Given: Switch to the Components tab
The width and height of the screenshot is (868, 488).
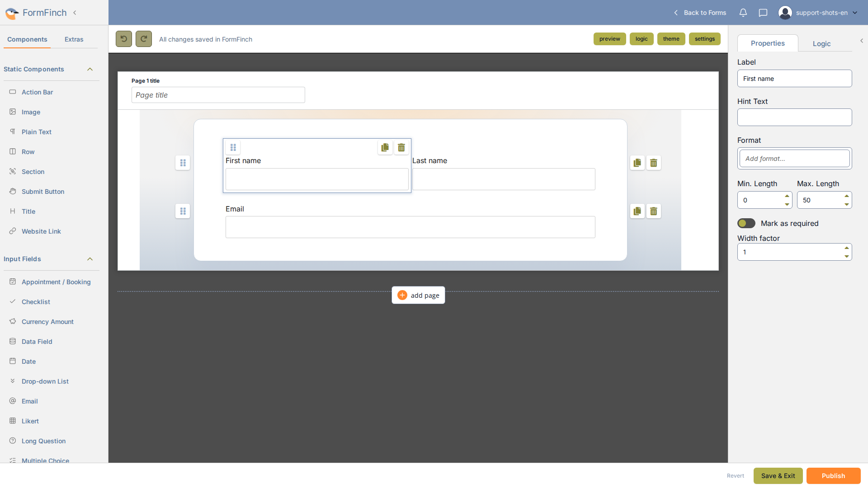Looking at the screenshot, I should coord(27,39).
